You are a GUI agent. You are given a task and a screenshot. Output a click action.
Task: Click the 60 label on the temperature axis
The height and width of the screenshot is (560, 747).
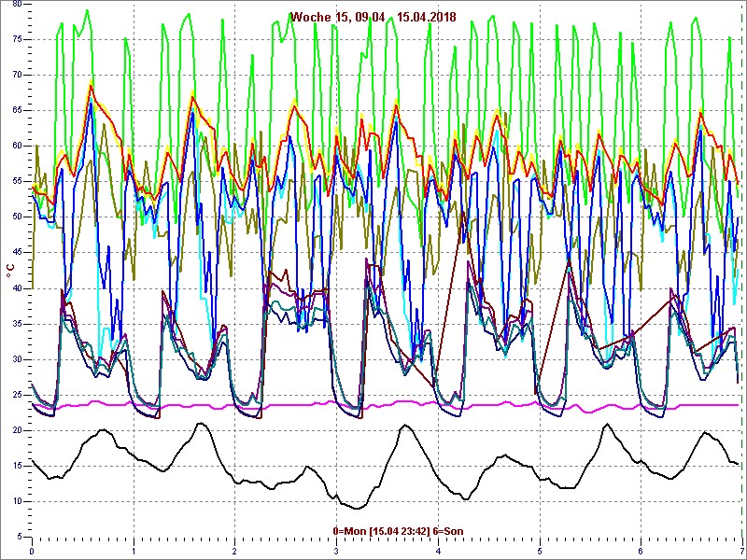[x=17, y=146]
